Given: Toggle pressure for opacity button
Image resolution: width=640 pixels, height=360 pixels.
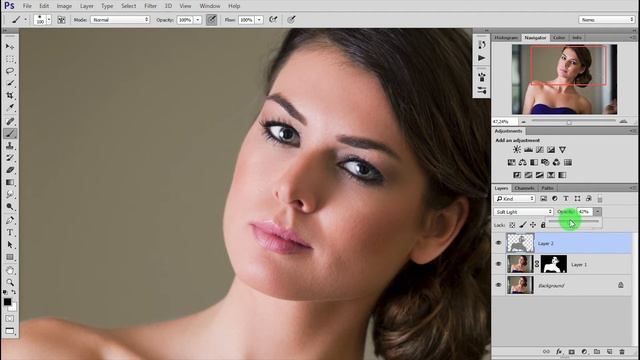Looking at the screenshot, I should (211, 20).
